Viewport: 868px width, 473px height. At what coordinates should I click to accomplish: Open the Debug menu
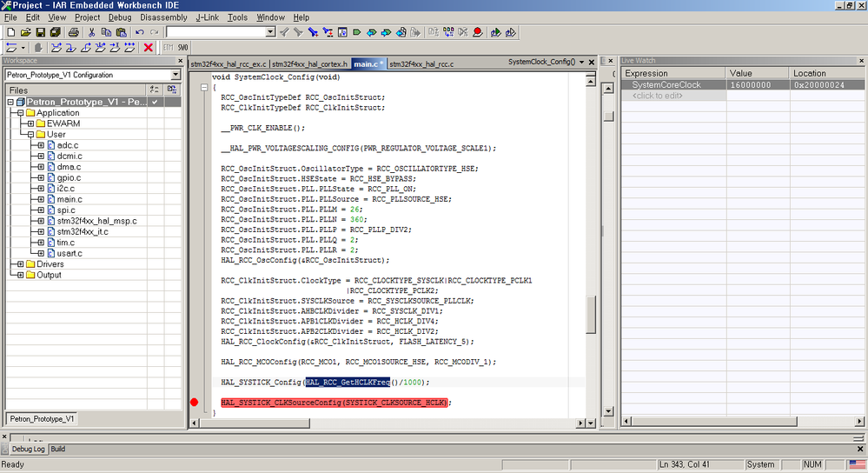coord(120,17)
